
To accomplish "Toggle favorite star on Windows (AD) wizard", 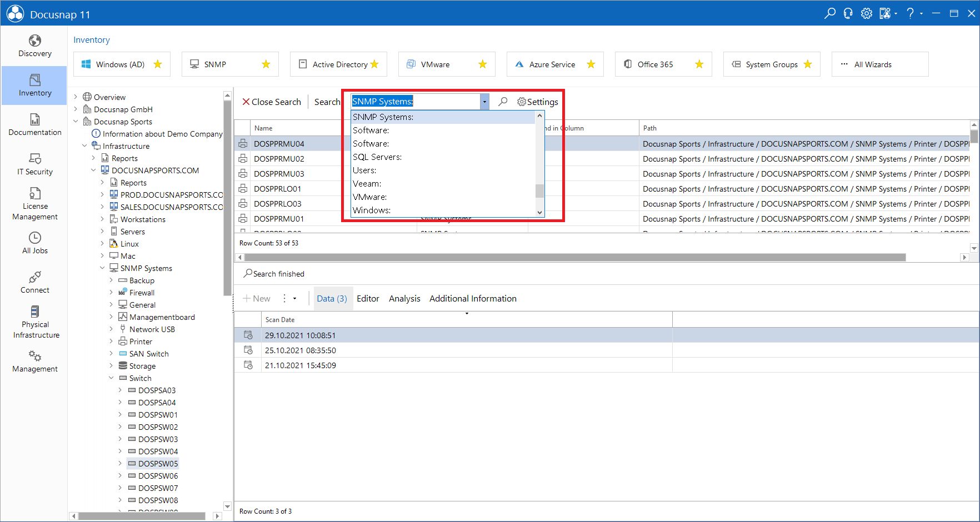I will [158, 64].
